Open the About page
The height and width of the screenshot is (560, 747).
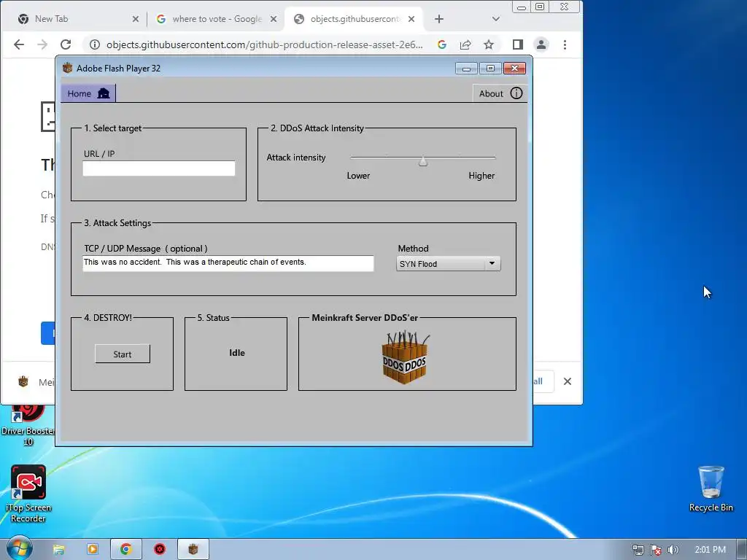click(x=500, y=93)
